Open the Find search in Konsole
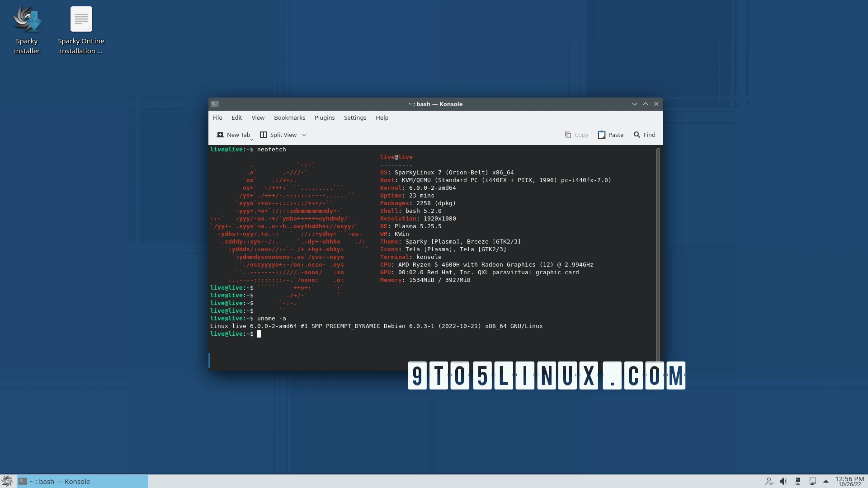Screen dimensions: 868x488 click(644, 135)
